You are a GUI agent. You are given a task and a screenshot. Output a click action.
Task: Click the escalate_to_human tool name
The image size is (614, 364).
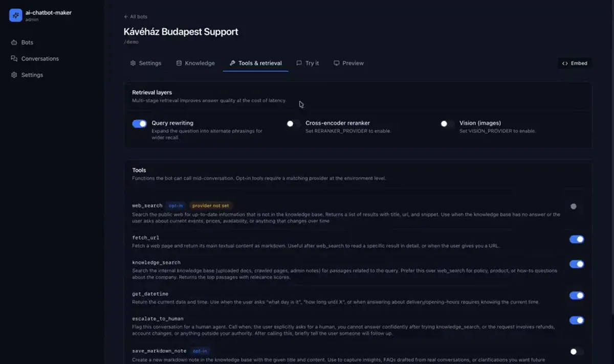tap(158, 319)
